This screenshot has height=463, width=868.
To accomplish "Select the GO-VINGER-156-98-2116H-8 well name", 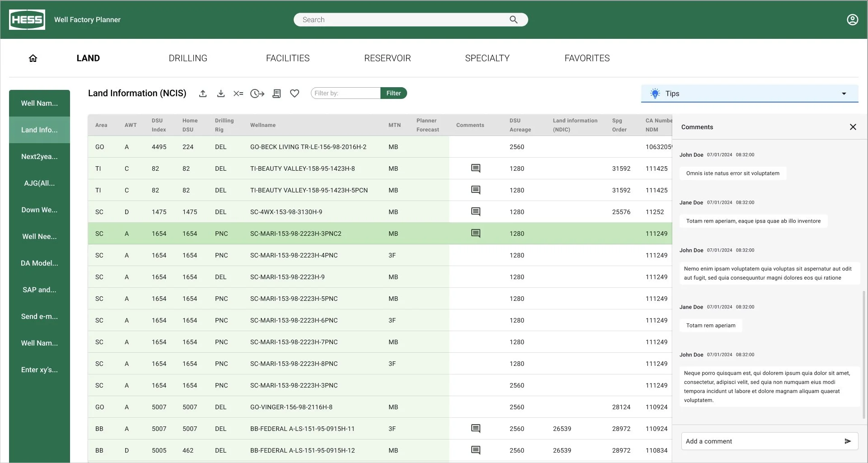I will tap(291, 407).
